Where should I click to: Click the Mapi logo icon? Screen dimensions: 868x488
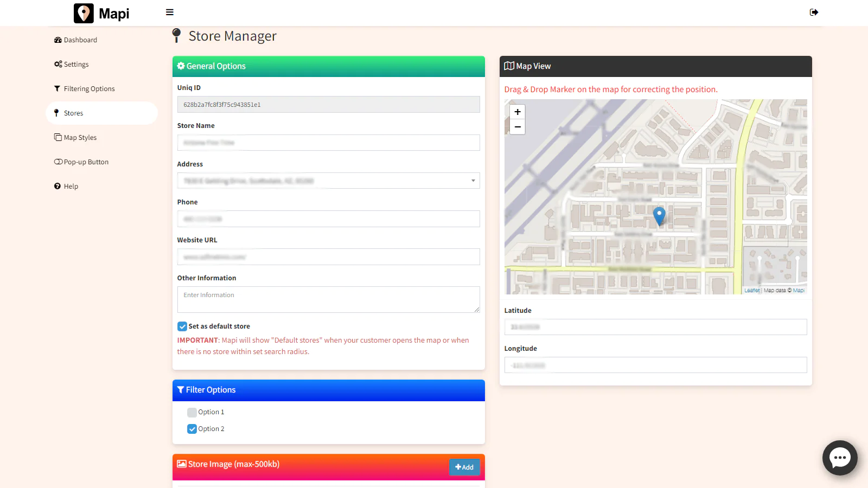[x=84, y=14]
